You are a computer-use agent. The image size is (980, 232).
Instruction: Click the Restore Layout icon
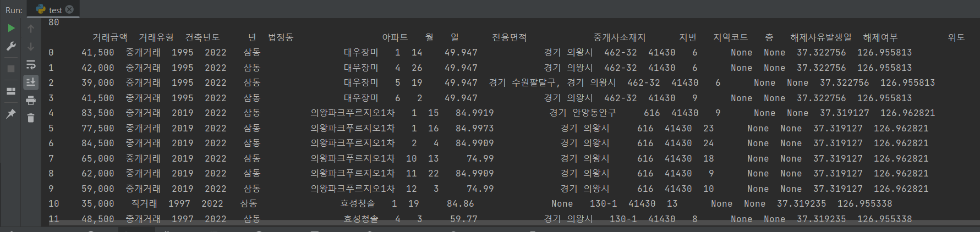click(x=11, y=91)
